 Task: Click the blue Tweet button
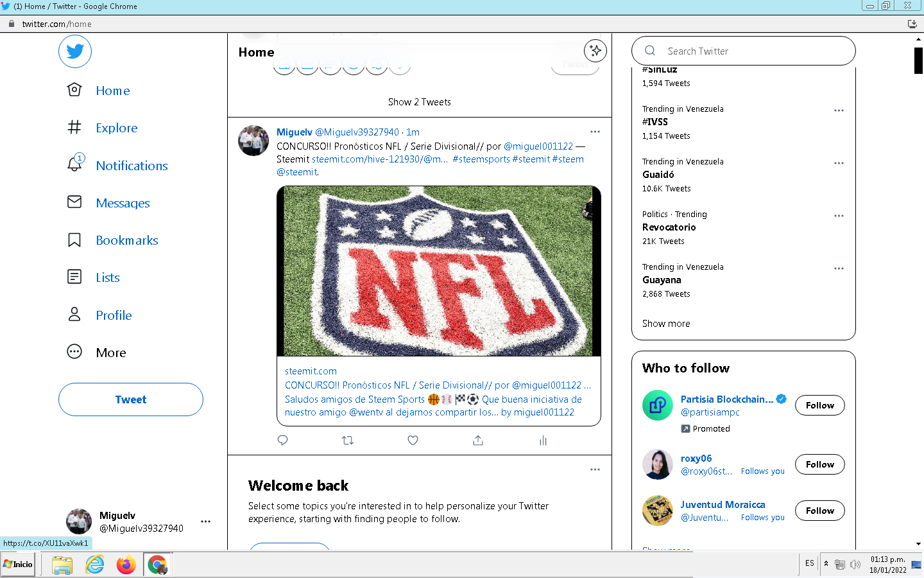point(131,399)
